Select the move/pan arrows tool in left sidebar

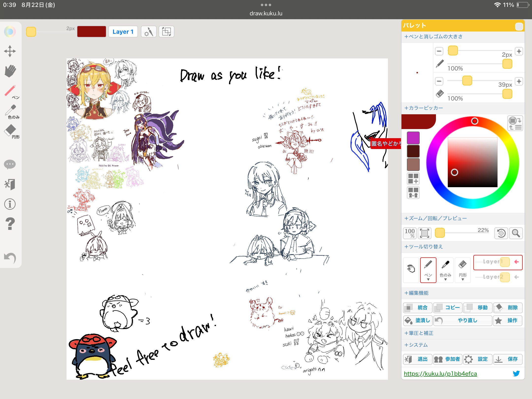(10, 51)
